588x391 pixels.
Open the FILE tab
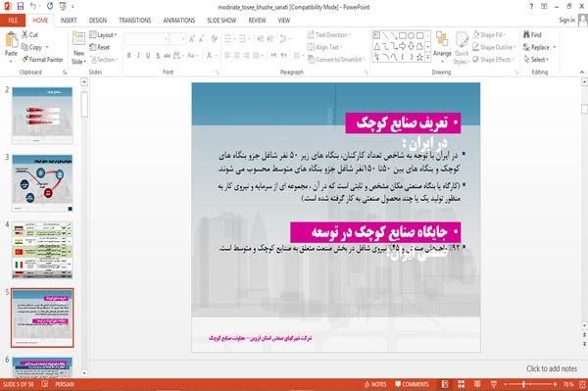13,21
